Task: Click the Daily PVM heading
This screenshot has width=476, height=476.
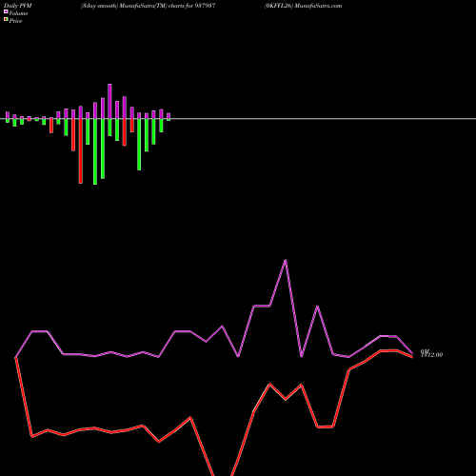Action: point(18,6)
